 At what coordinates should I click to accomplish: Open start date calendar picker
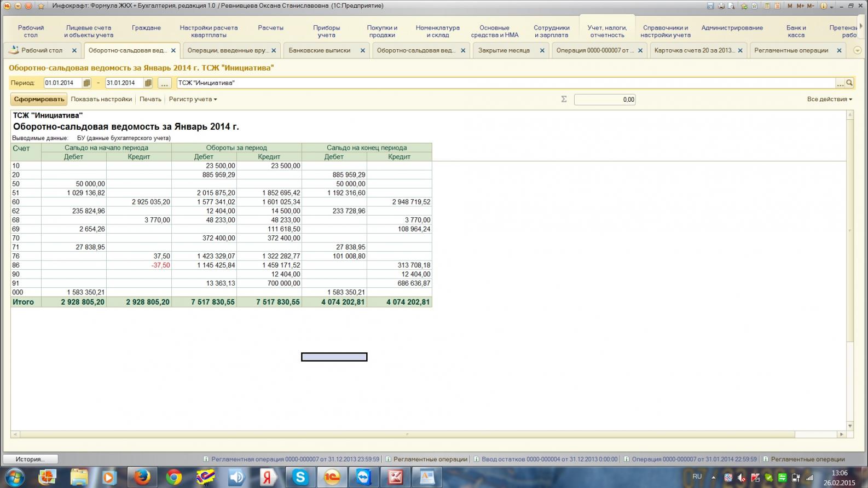(x=86, y=83)
